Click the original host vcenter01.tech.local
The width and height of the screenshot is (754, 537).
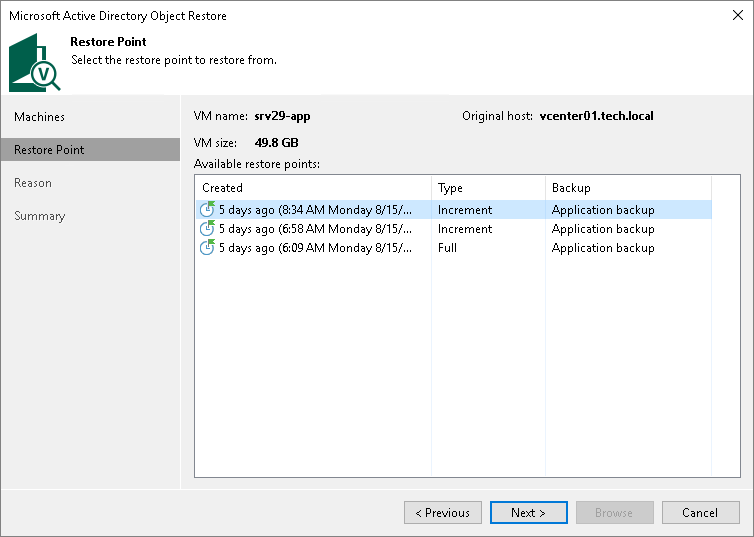(x=596, y=116)
